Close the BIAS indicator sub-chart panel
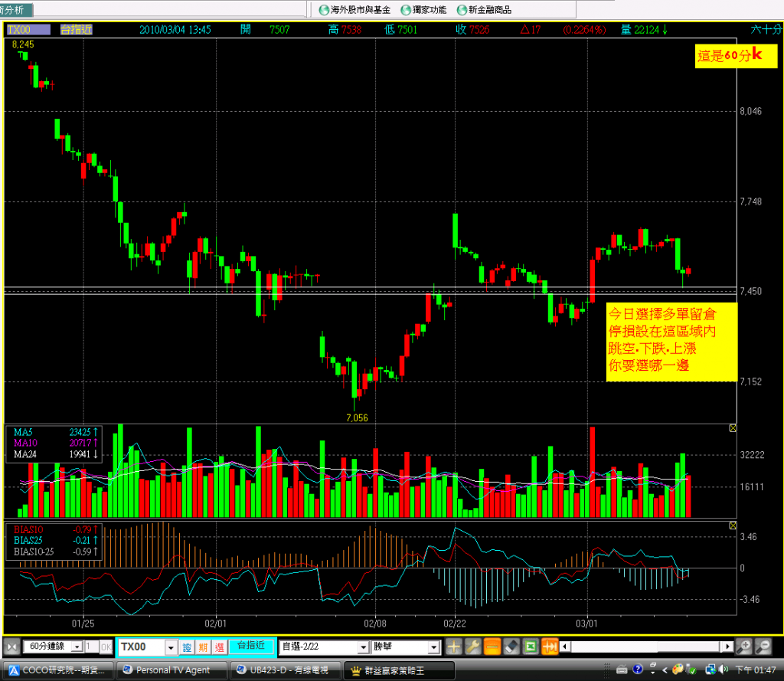This screenshot has height=681, width=784. point(733,525)
